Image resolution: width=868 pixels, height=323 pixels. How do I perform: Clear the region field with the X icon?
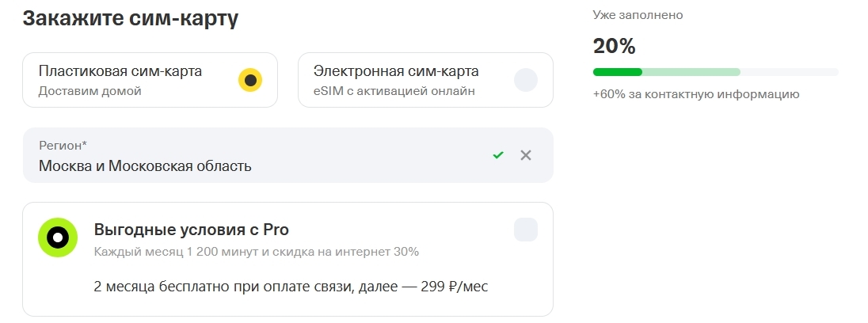point(526,155)
